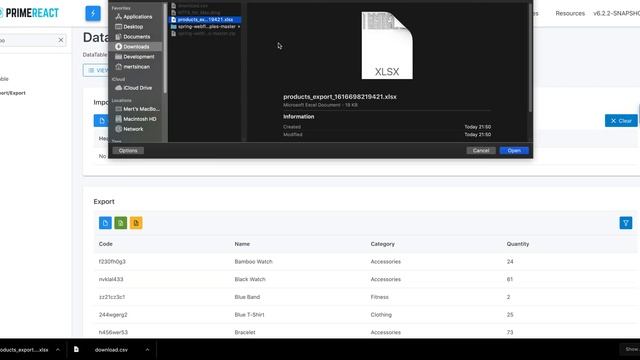The height and width of the screenshot is (360, 640).
Task: Select the Blue T-Shirt cell
Action: coord(249,315)
